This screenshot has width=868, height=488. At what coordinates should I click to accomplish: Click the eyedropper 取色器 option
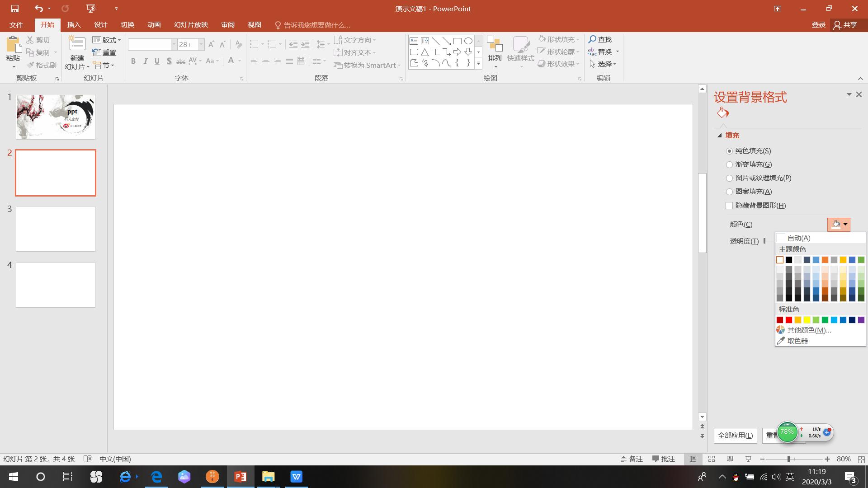pos(797,341)
